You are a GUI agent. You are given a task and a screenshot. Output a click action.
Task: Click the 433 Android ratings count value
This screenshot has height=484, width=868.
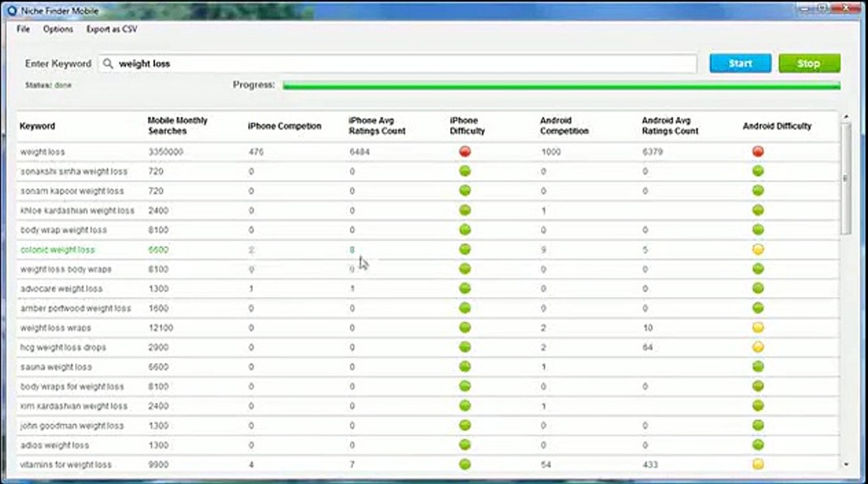(650, 465)
